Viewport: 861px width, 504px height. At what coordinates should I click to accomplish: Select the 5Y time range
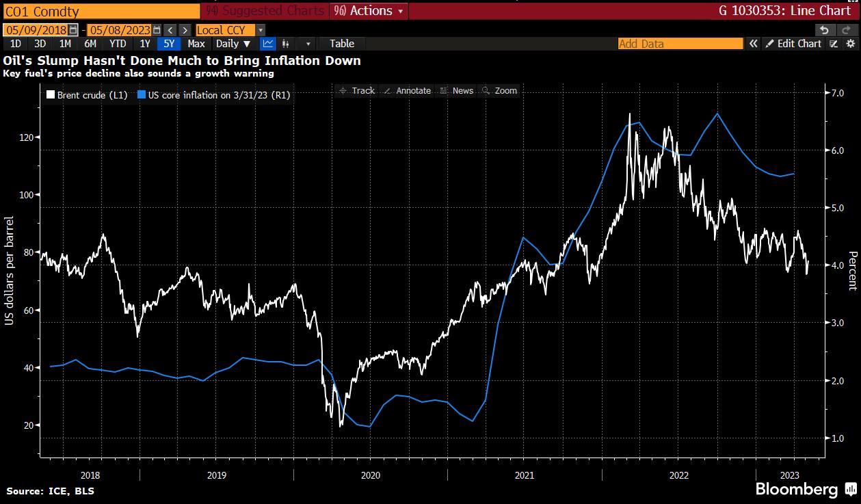click(x=169, y=44)
